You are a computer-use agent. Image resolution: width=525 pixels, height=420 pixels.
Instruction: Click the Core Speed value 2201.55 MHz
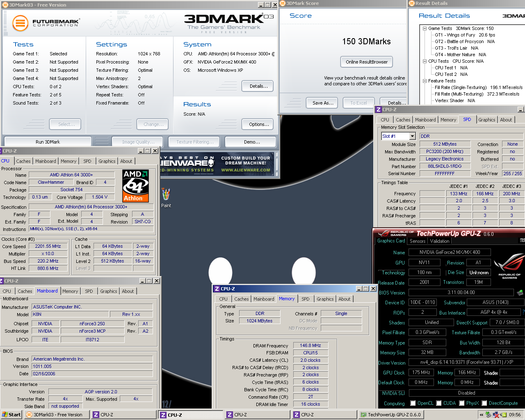48,246
